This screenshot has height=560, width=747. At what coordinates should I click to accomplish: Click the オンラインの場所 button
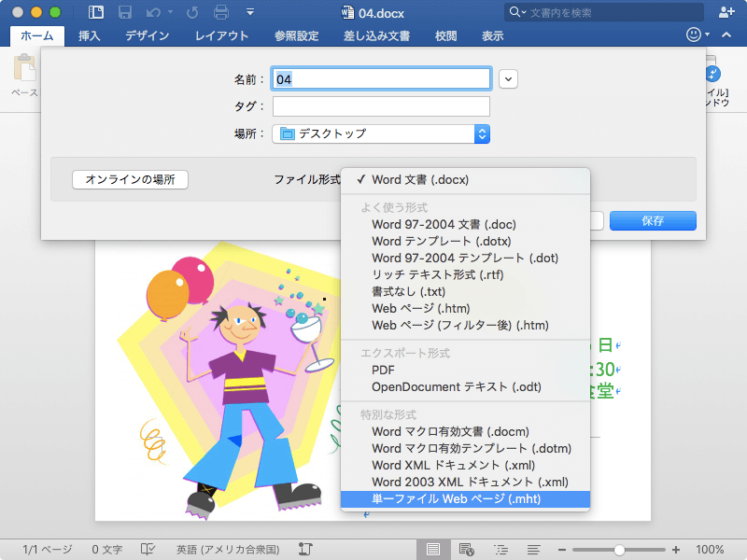[130, 179]
